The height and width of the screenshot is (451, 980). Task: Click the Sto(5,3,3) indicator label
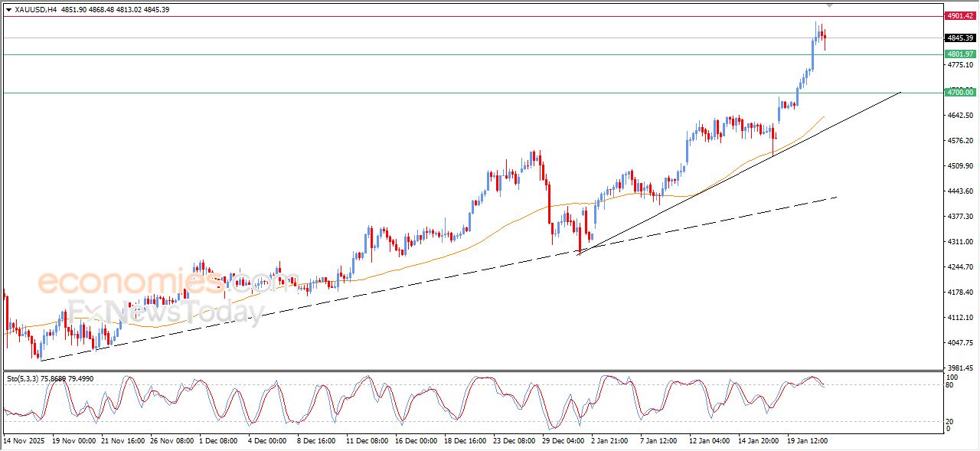click(24, 378)
